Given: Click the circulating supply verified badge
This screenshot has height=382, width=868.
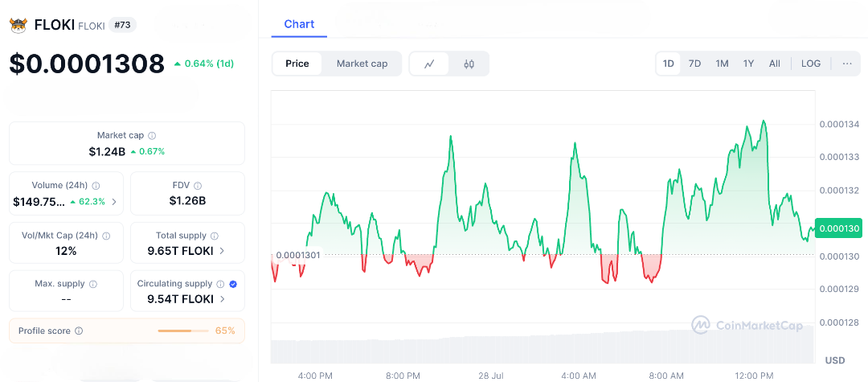Looking at the screenshot, I should (x=233, y=284).
